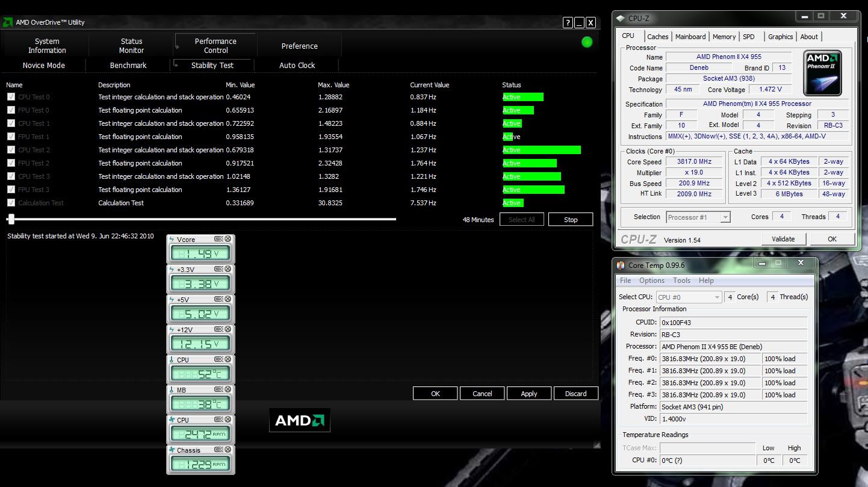Close the +3.3V voltage gadget
This screenshot has width=868, height=487.
click(x=228, y=269)
